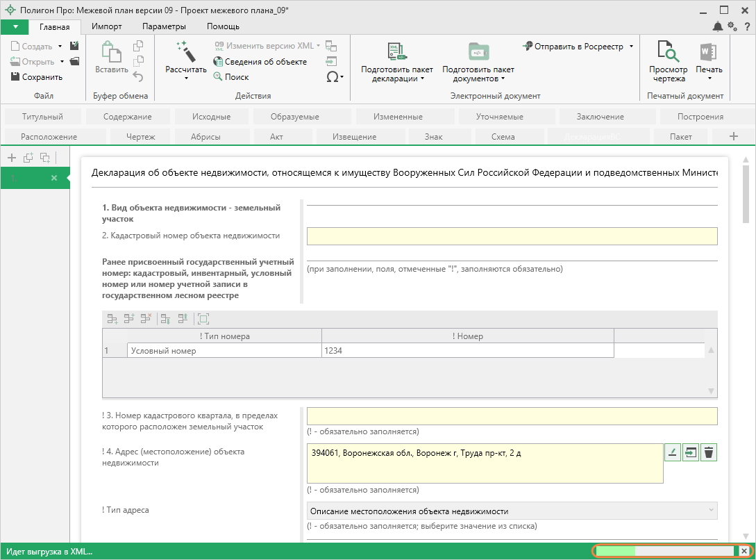Cancel XML export in the status bar
Screen dimensions: 756x560
point(744,551)
